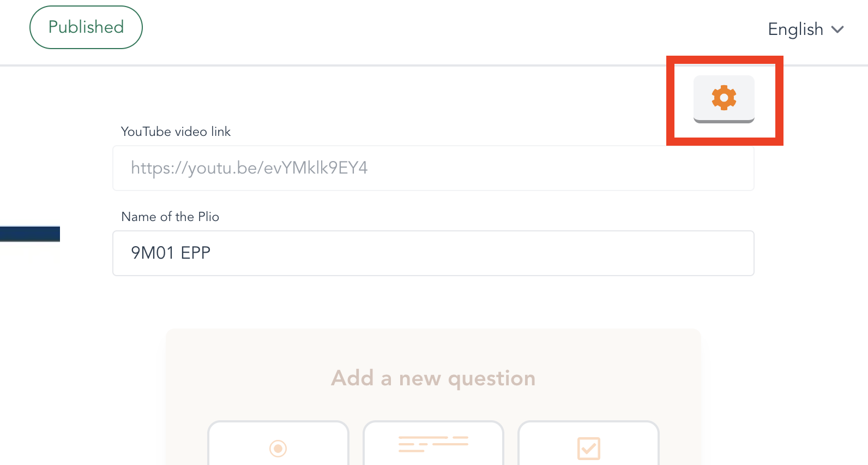Click the dark blue bar at the left edge
The height and width of the screenshot is (465, 868).
30,234
